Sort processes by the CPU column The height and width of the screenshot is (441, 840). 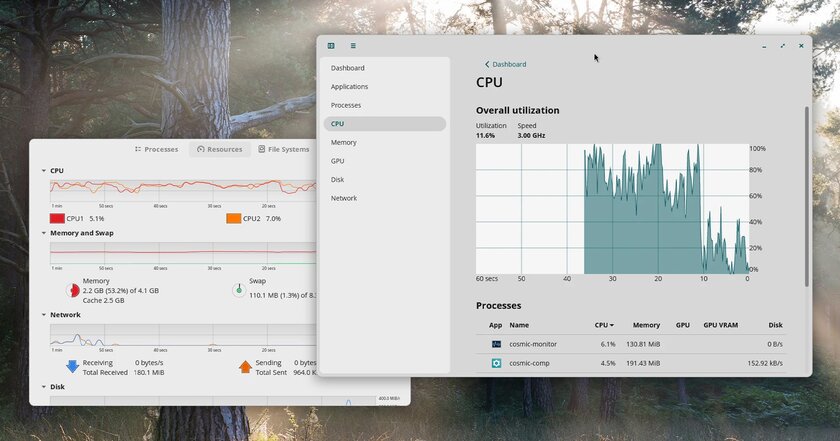pyautogui.click(x=604, y=325)
